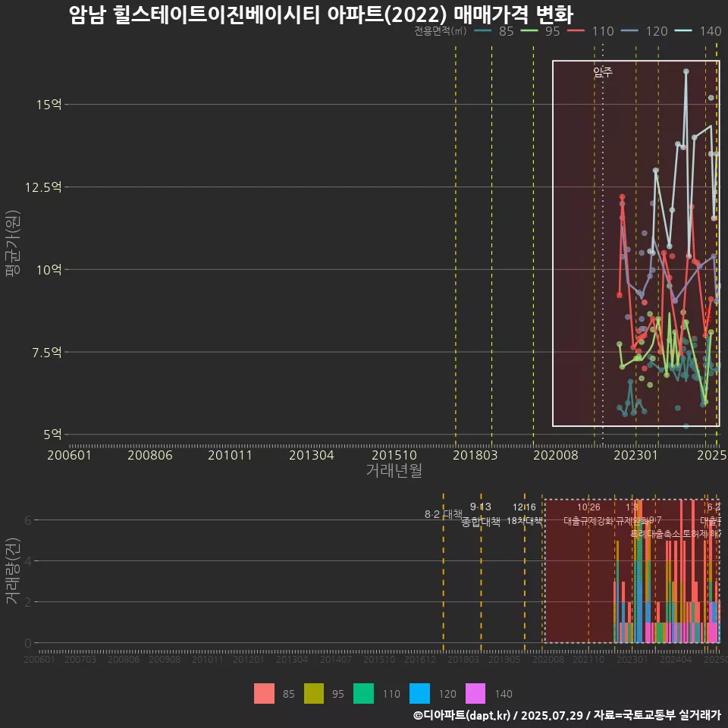728x728 pixels.
Task: Click the '거래년월' horizontal axis title
Action: [x=394, y=470]
